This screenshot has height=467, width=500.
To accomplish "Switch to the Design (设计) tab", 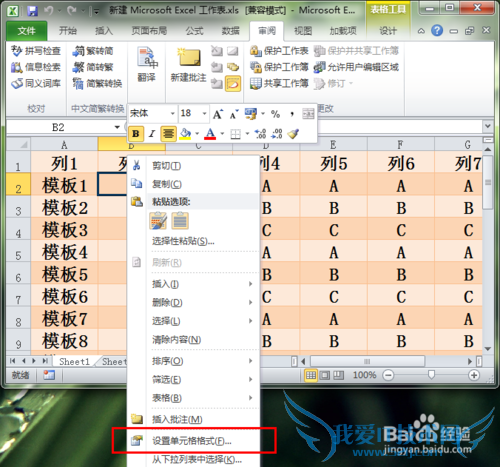I will click(x=388, y=31).
